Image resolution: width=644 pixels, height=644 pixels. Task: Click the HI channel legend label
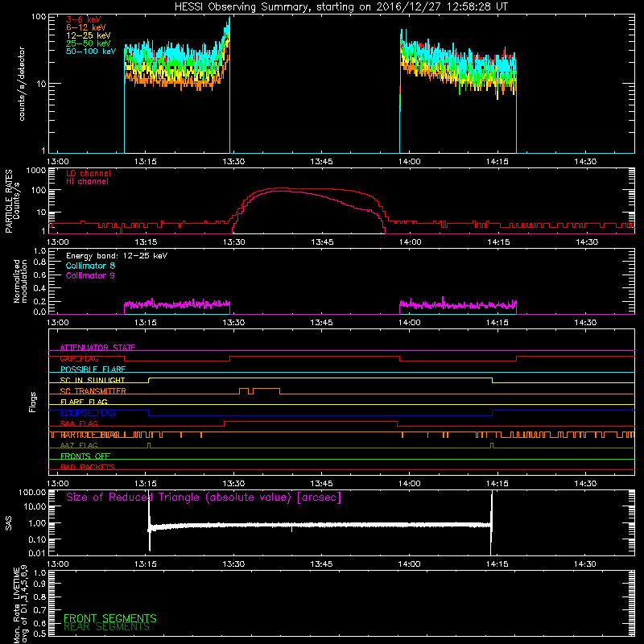click(x=87, y=182)
